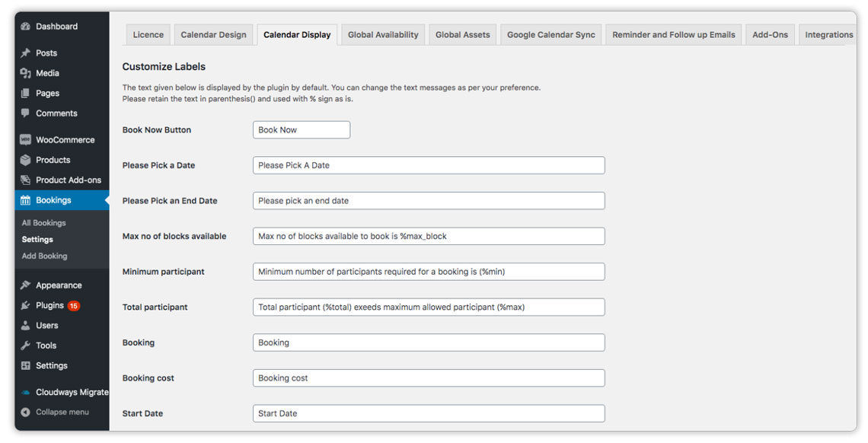Click the Products box icon

[x=25, y=160]
